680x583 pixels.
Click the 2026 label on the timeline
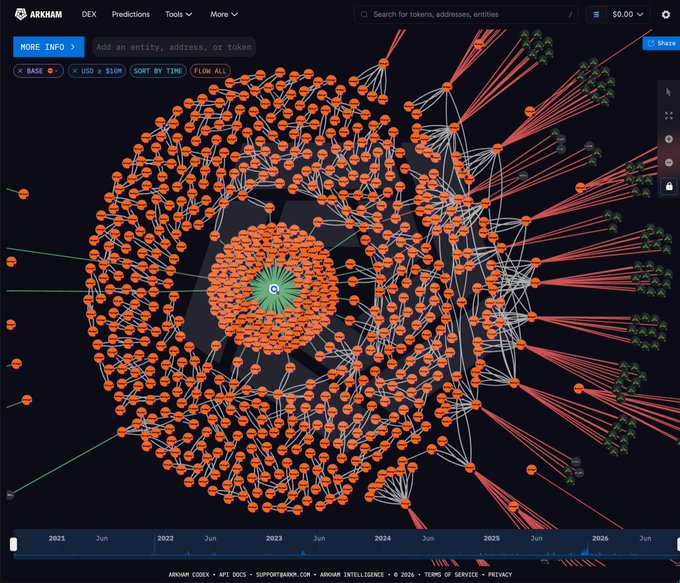tap(600, 538)
